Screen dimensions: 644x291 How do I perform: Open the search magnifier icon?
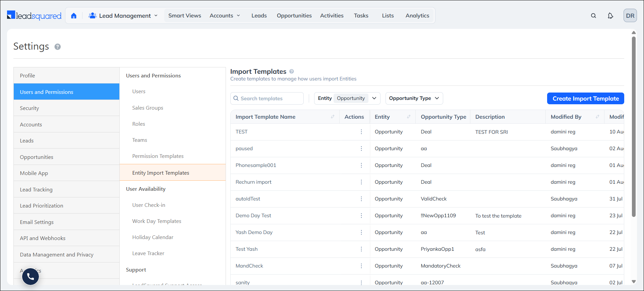point(593,16)
